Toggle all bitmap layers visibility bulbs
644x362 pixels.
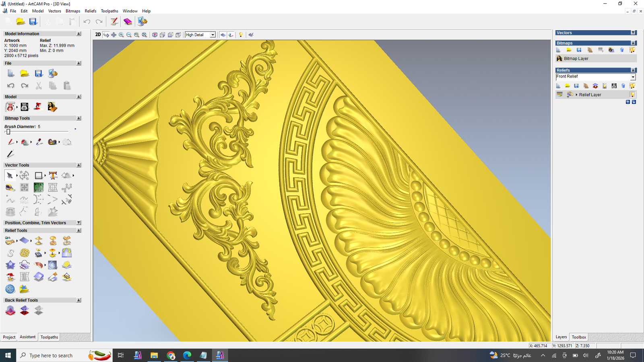click(x=632, y=50)
